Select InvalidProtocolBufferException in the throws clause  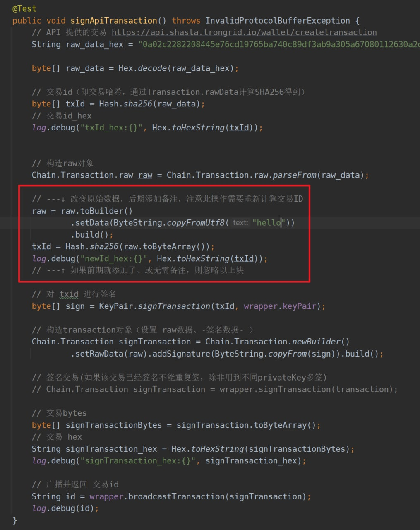click(x=278, y=21)
